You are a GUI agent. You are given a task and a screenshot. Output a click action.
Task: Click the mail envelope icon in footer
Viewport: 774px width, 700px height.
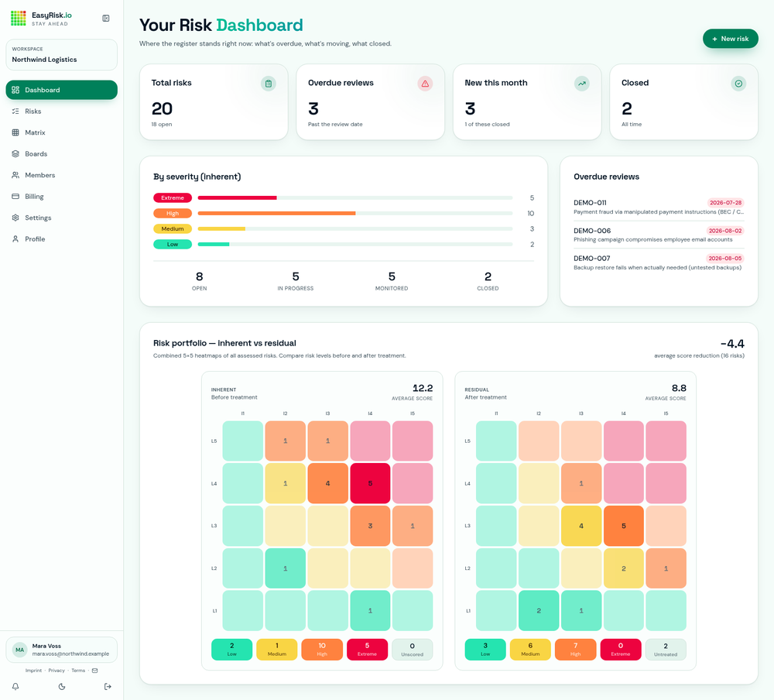[94, 671]
